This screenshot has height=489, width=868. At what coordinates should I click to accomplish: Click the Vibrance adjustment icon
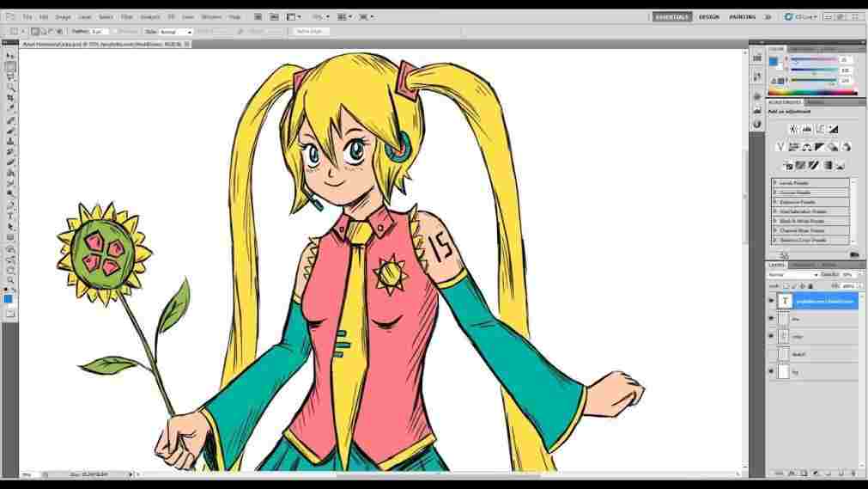pos(780,147)
